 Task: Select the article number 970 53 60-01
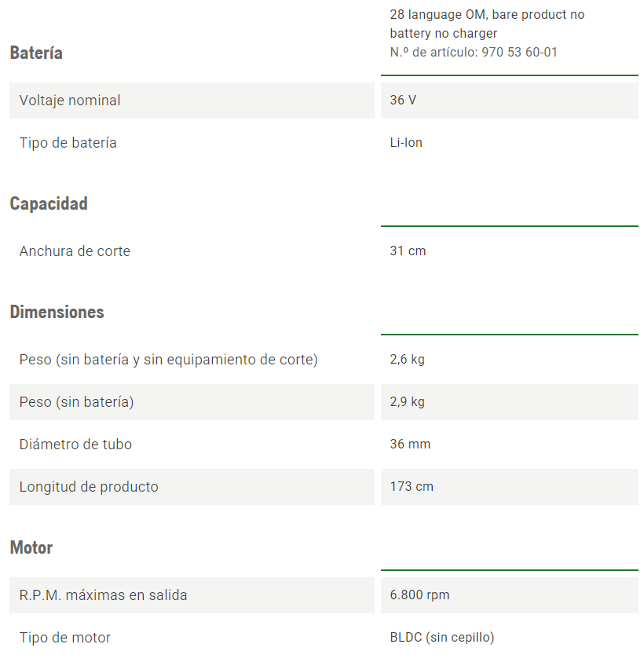click(474, 53)
